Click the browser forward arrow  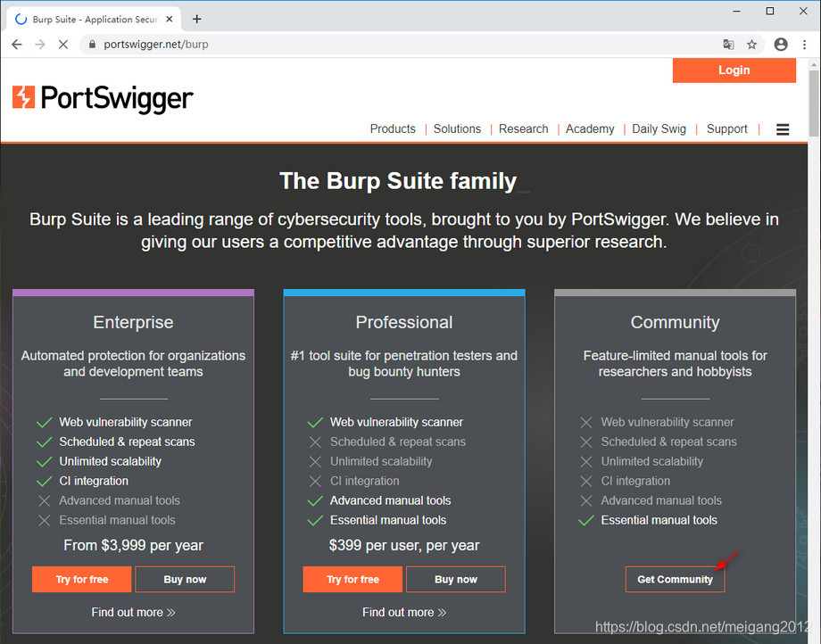[40, 45]
